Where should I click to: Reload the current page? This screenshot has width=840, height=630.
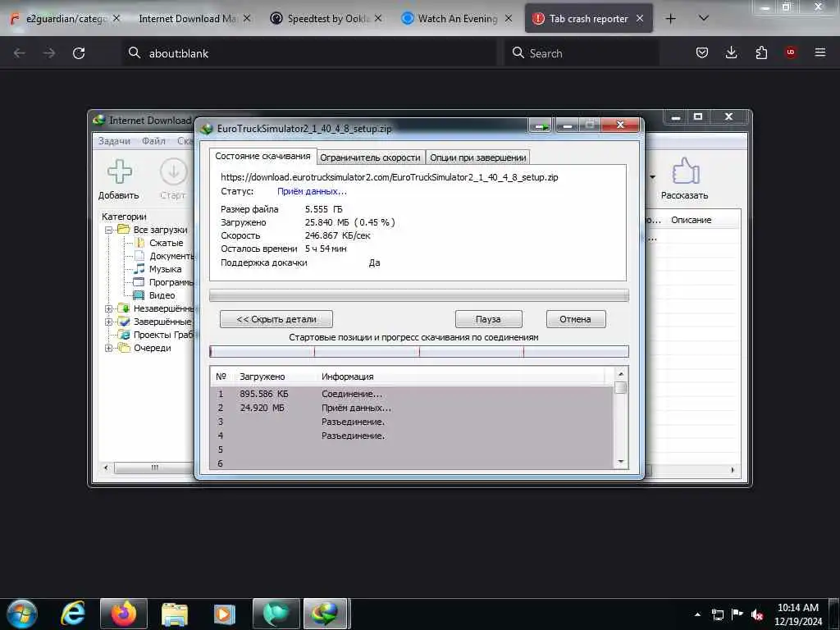click(79, 53)
